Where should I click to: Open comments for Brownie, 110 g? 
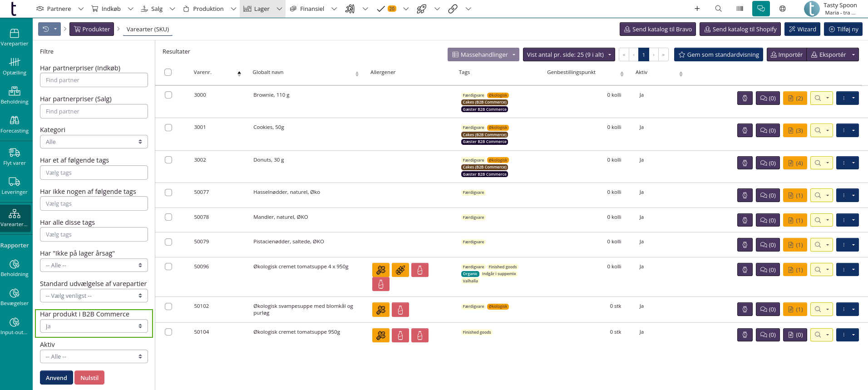[x=768, y=98]
